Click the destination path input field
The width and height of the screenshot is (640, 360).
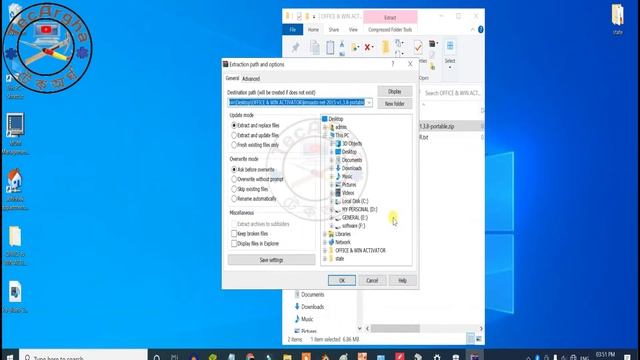(x=296, y=102)
